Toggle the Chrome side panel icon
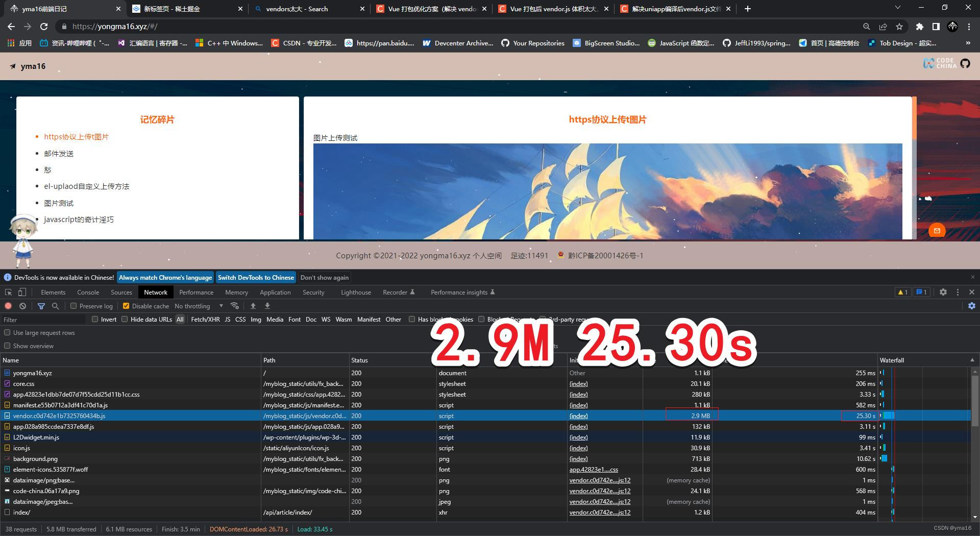Viewport: 980px width, 536px height. 936,27
